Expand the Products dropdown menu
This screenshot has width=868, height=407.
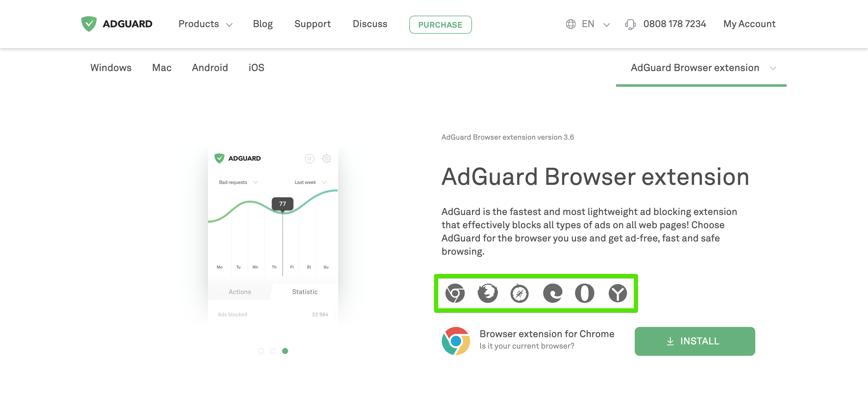[205, 24]
